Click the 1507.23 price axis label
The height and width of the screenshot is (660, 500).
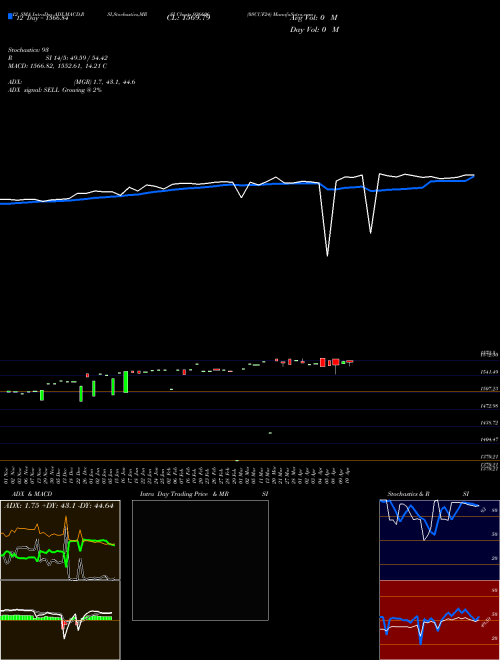[x=489, y=389]
